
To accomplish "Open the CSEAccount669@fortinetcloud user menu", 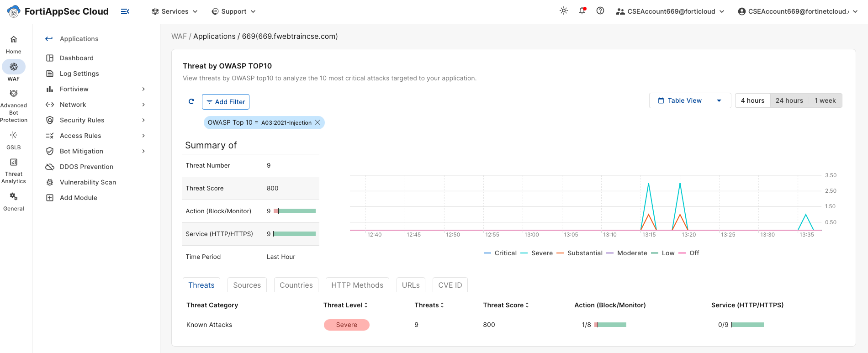I will tap(798, 11).
